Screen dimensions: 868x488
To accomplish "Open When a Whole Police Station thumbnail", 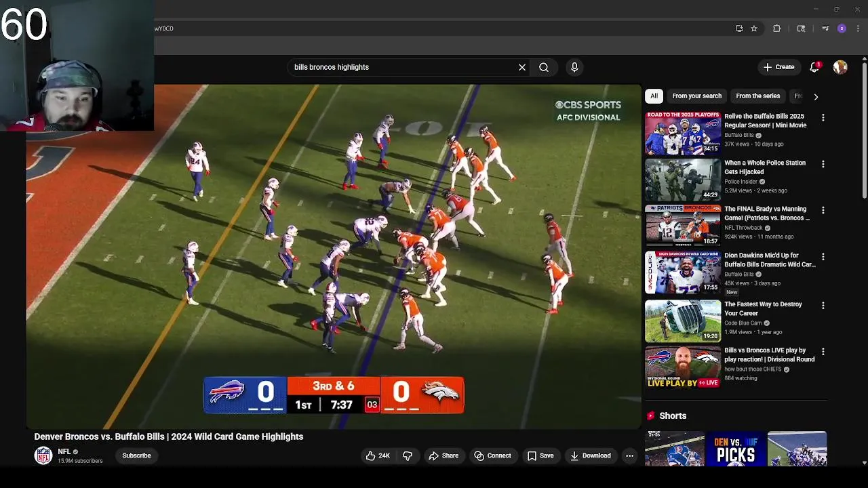I will 683,180.
